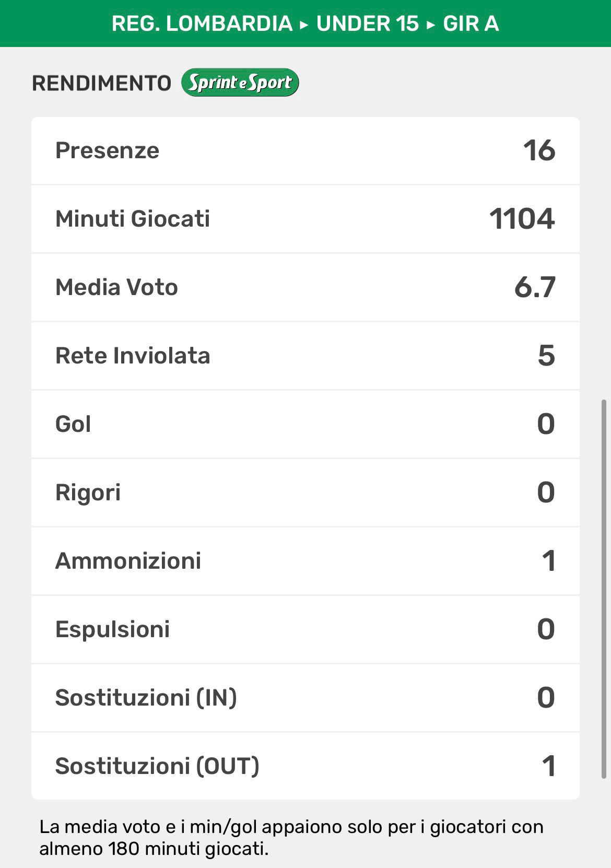The image size is (611, 868).
Task: Tap the Media Voto row
Action: pyautogui.click(x=305, y=287)
